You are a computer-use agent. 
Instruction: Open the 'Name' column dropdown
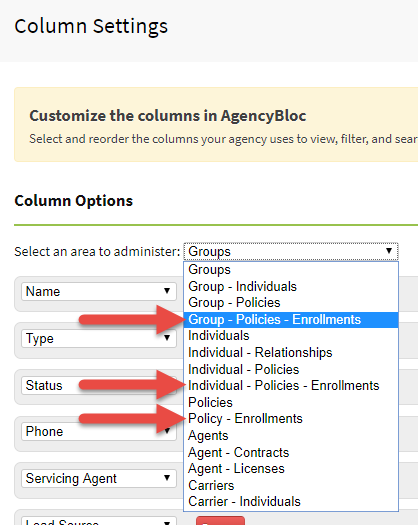point(99,291)
